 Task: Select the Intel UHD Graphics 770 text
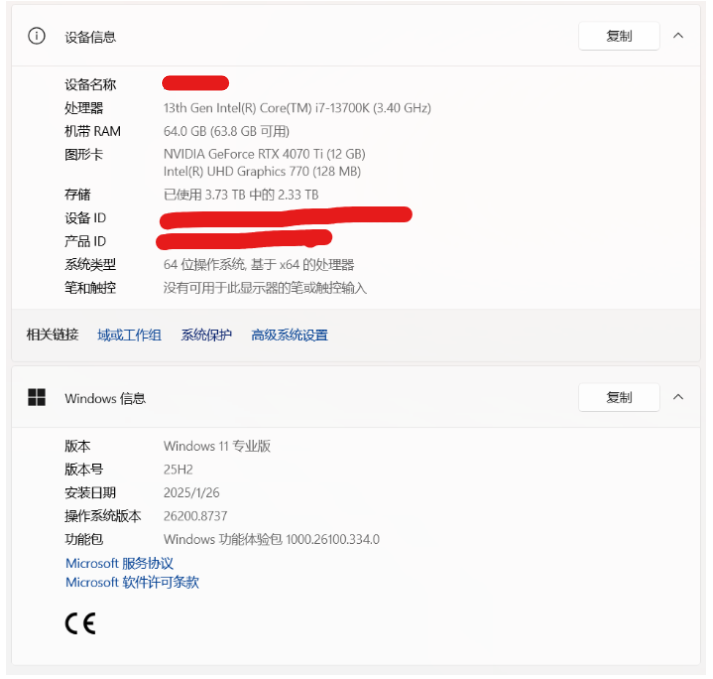[262, 171]
